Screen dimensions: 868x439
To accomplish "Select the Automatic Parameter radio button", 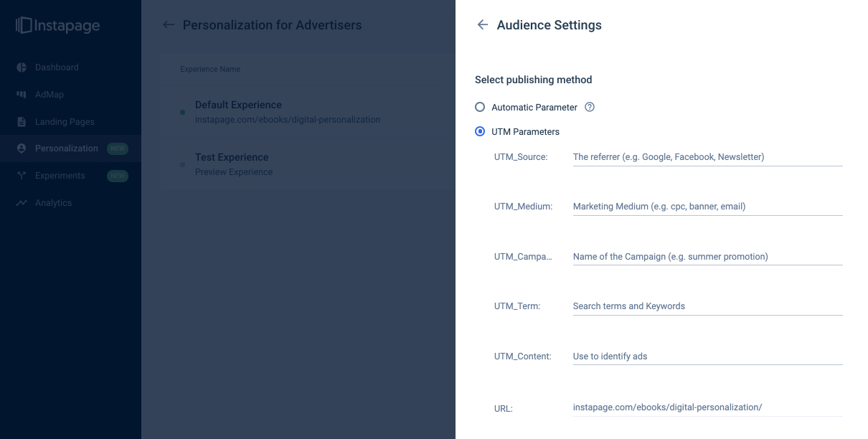I will coord(480,108).
